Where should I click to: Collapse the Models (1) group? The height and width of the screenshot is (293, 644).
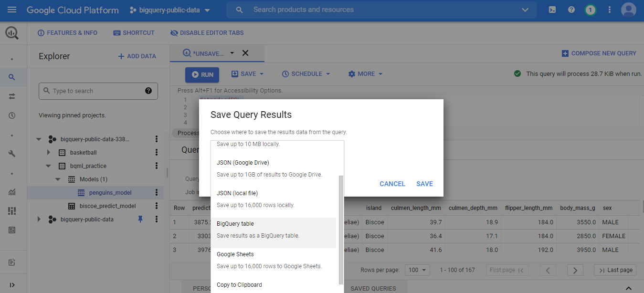[x=58, y=179]
